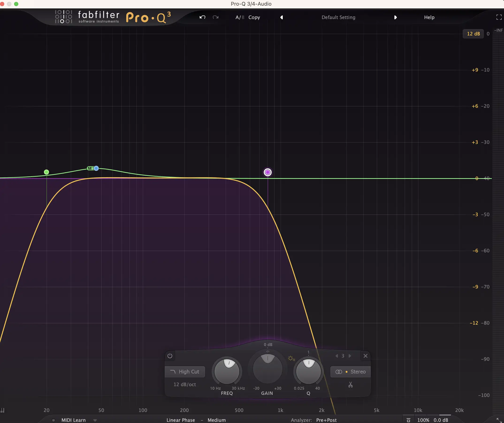Screen dimensions: 504x423
Task: Expand MIDI Learn dropdown arrow
Action: pyautogui.click(x=95, y=420)
